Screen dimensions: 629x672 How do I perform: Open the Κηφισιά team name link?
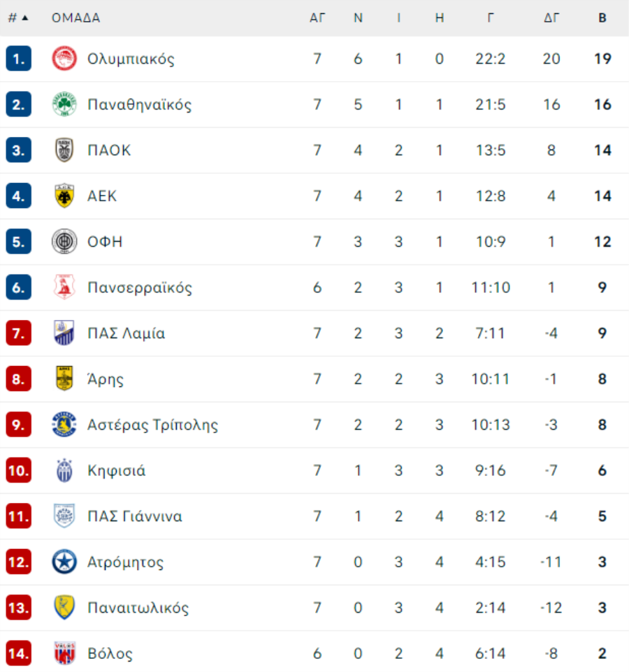116,471
